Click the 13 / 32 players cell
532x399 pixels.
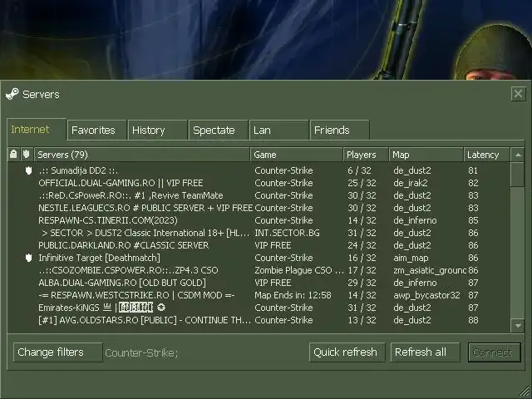tap(362, 320)
